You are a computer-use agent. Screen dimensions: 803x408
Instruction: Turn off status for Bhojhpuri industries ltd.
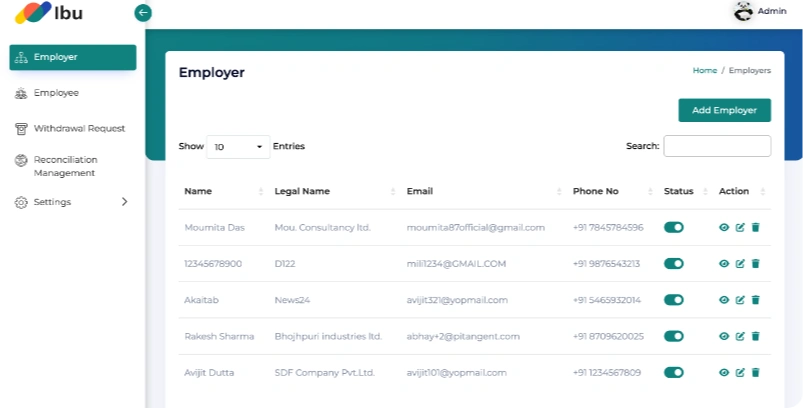(673, 336)
